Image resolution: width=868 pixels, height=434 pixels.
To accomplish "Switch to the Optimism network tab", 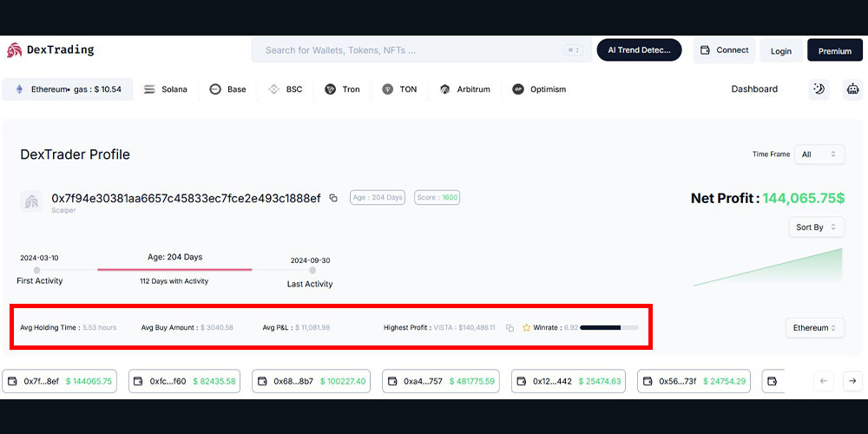I will 539,89.
